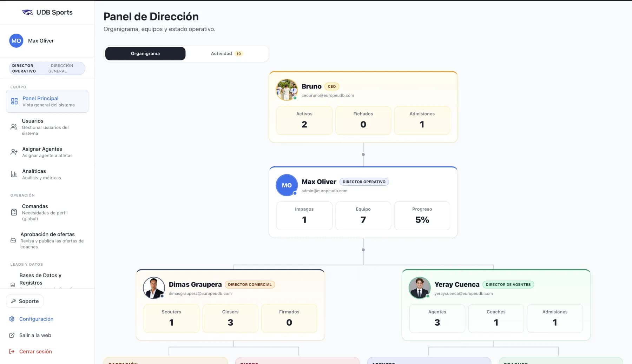Click the Impagos stat card
The image size is (632, 364).
click(304, 216)
